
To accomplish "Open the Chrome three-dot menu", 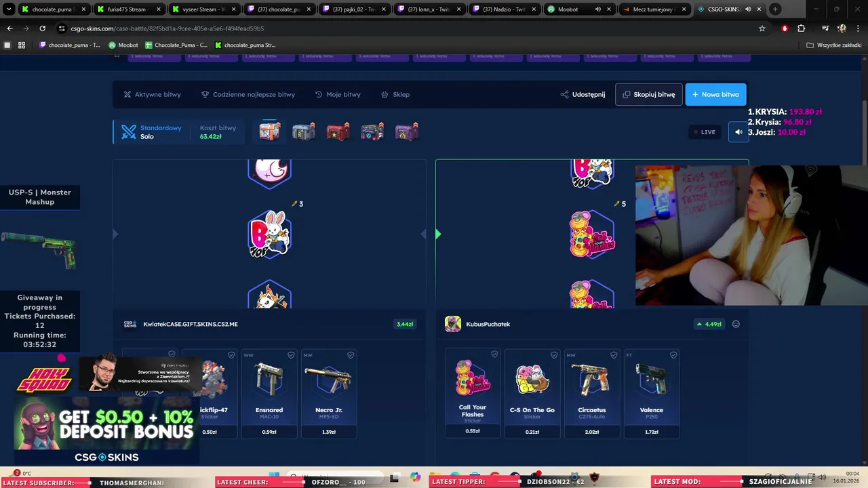I will pos(858,28).
